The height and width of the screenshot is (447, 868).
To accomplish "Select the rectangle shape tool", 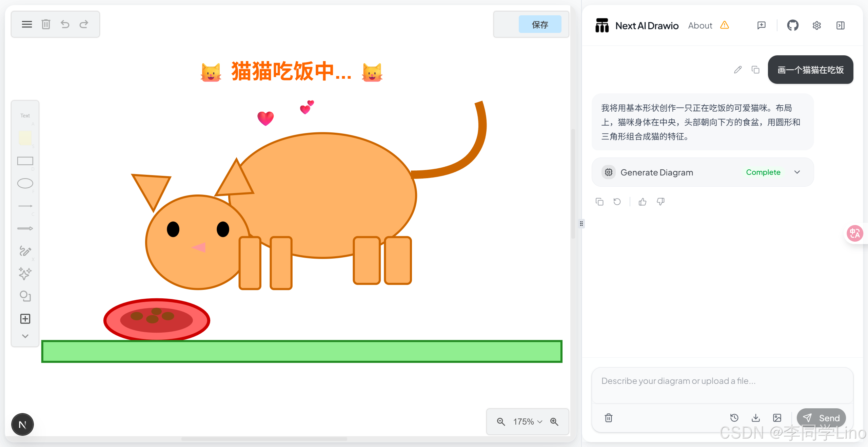I will pyautogui.click(x=25, y=161).
